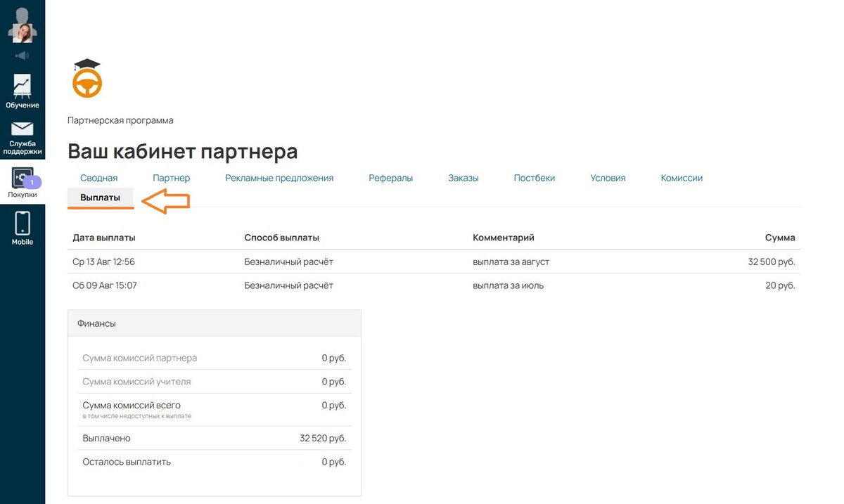Select the Выплаты tab

101,198
